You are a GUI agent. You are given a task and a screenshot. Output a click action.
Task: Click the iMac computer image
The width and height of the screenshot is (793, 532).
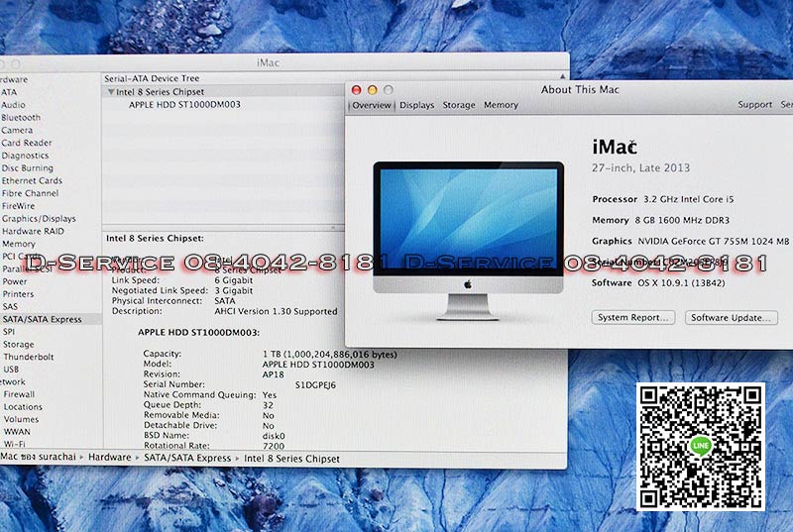pyautogui.click(x=468, y=241)
